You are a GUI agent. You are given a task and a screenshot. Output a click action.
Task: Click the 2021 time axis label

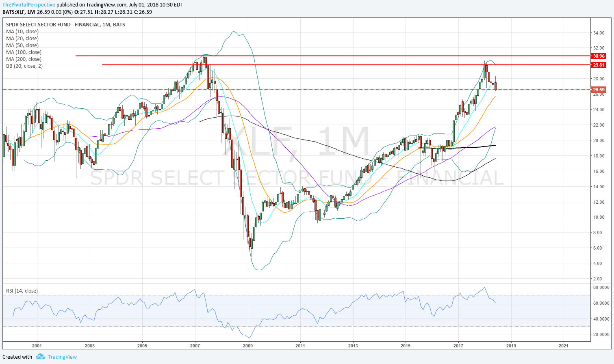click(564, 346)
